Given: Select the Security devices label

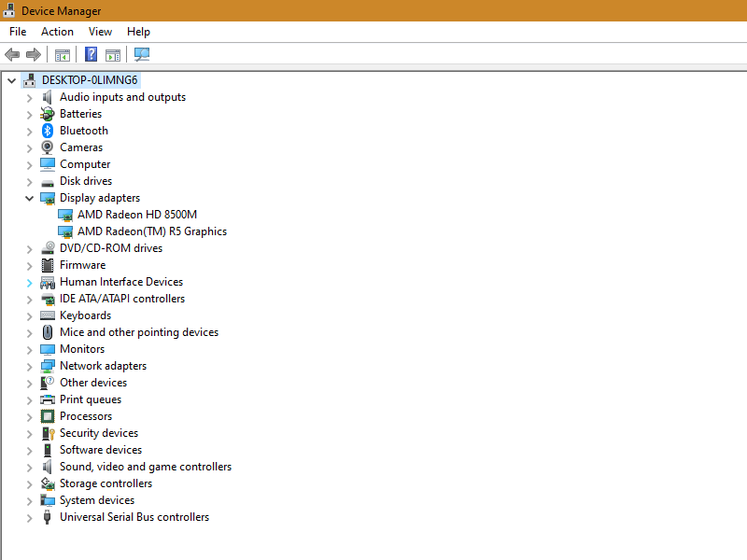Looking at the screenshot, I should tap(99, 432).
